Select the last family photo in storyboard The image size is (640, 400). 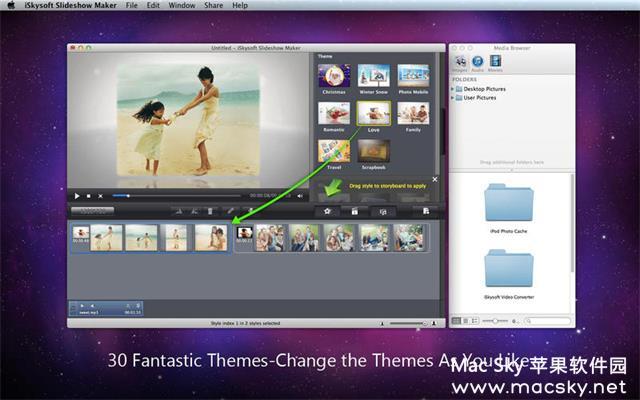[409, 238]
